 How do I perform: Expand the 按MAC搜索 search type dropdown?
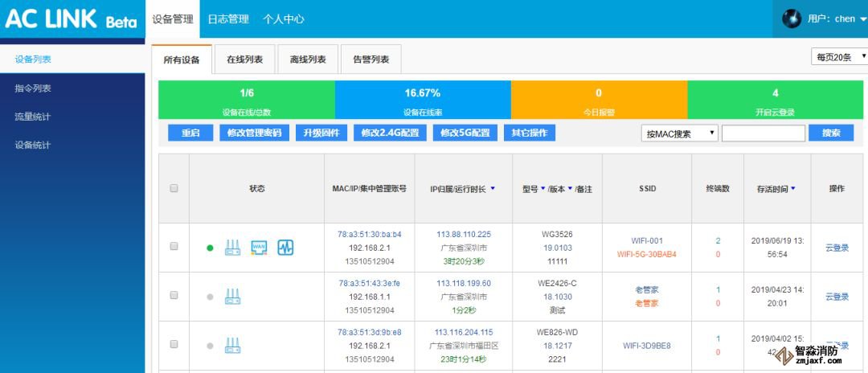coord(679,133)
